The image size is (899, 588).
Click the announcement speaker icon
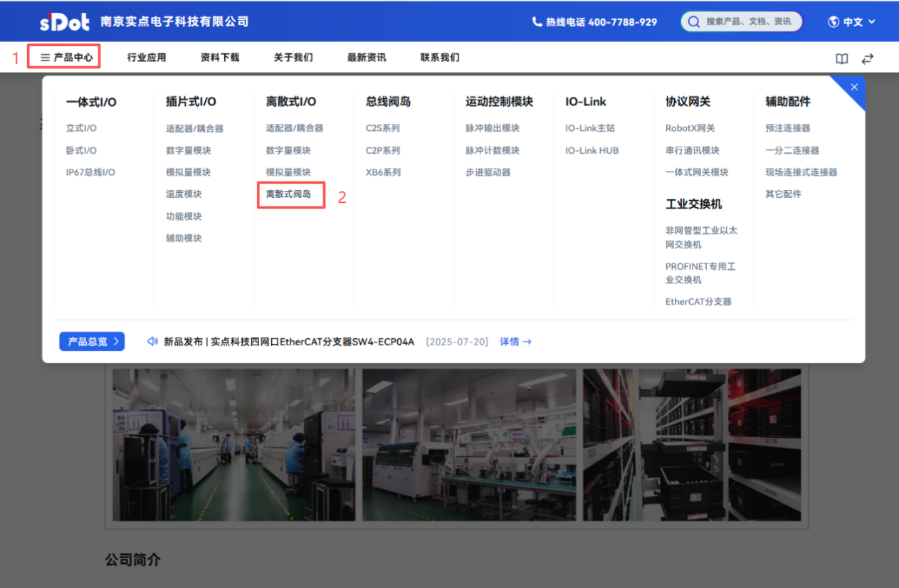point(152,342)
